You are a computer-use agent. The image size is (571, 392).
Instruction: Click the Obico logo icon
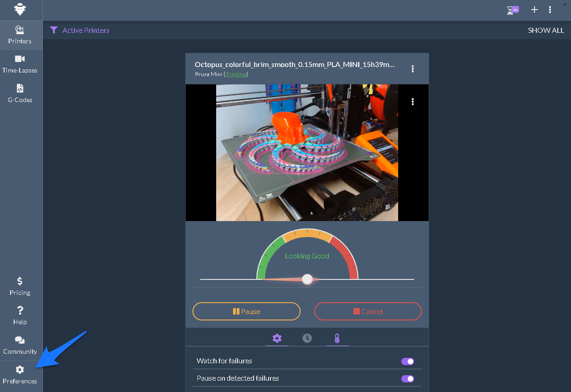pyautogui.click(x=20, y=10)
